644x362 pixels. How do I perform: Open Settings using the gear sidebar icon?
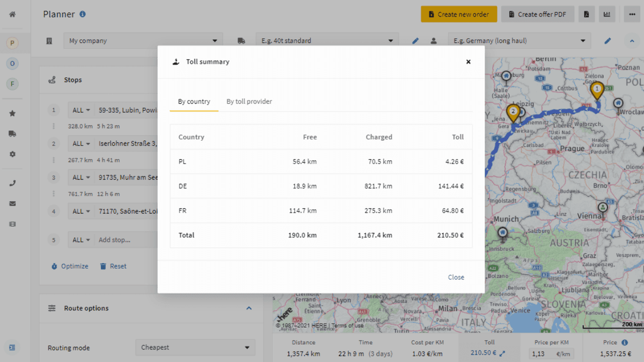click(x=12, y=154)
